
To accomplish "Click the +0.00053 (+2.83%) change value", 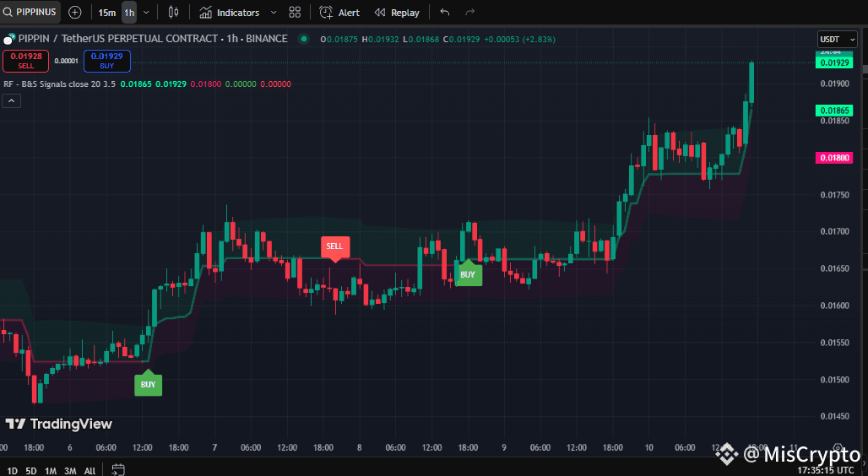I will click(x=519, y=40).
